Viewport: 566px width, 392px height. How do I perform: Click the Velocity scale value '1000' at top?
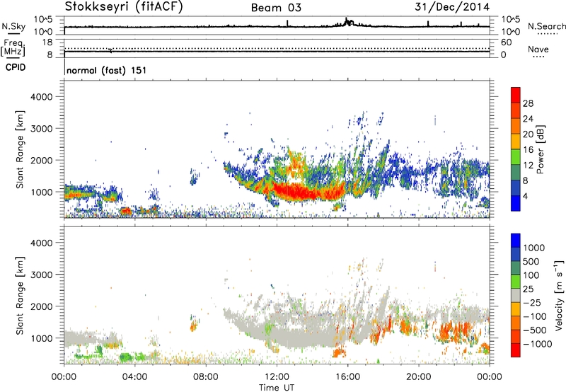(x=533, y=248)
